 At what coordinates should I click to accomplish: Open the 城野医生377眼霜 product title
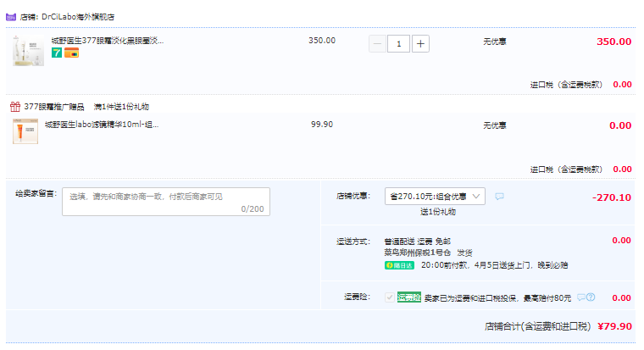point(108,41)
